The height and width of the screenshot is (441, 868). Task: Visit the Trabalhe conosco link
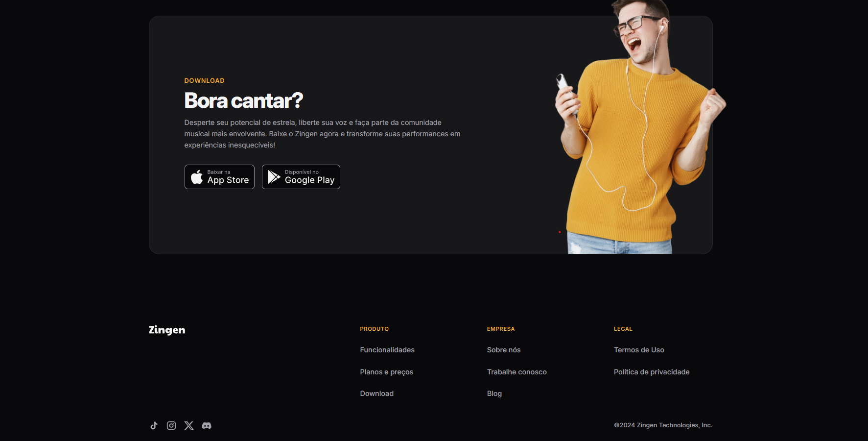(517, 372)
